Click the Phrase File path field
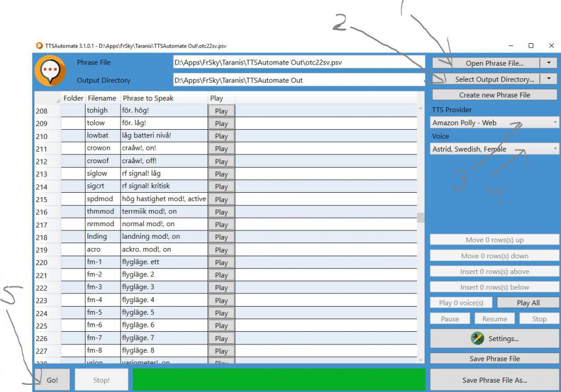561x392 pixels. pyautogui.click(x=299, y=62)
